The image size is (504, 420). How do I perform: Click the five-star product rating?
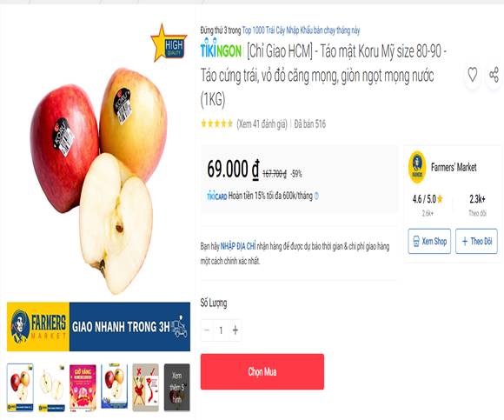pyautogui.click(x=216, y=123)
